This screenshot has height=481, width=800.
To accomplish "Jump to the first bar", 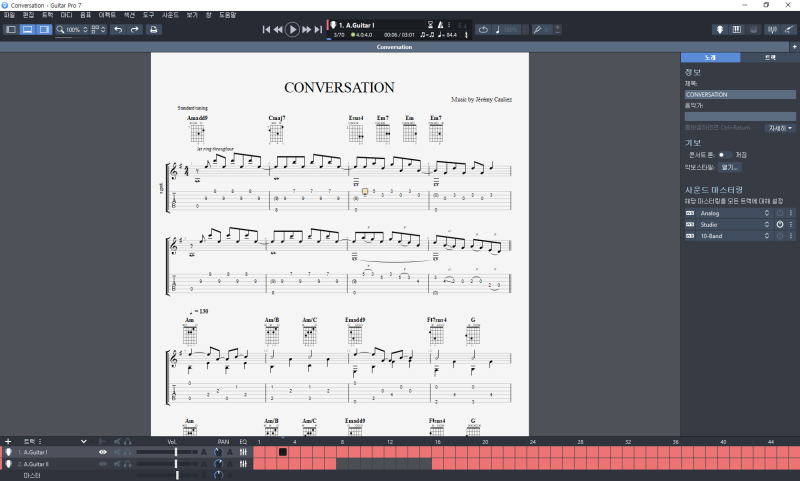I will 266,30.
